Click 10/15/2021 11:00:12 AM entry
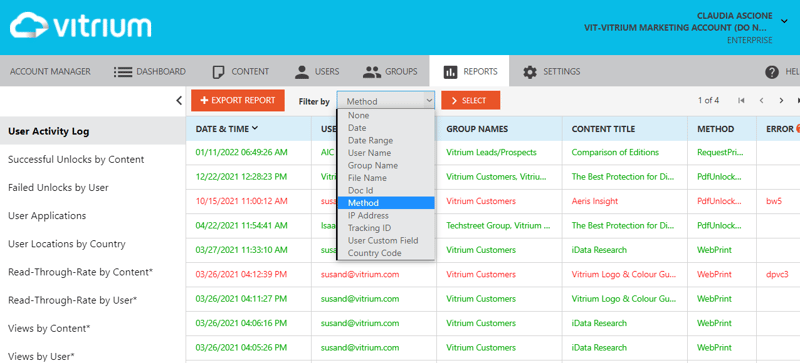Viewport: 800px width, 363px height. (241, 201)
